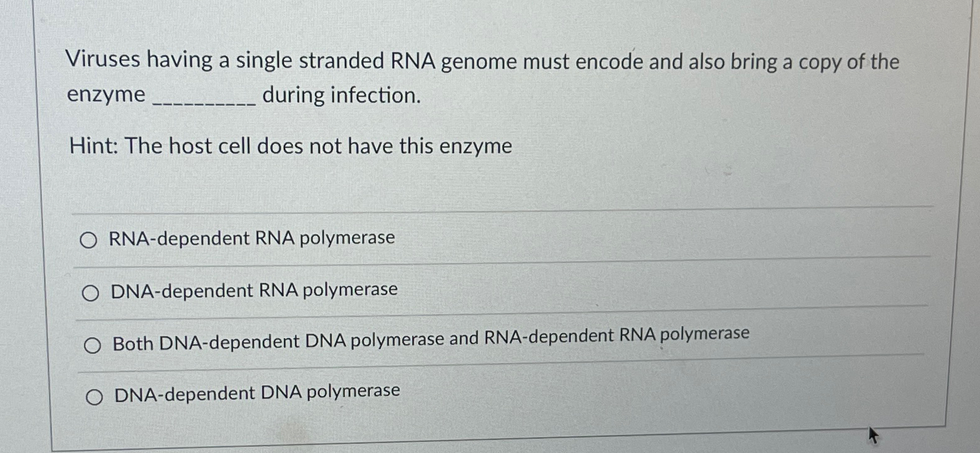Viewport: 980px width, 453px height.
Task: Click the DNA-dependent RNA polymerase answer text
Action: [252, 290]
